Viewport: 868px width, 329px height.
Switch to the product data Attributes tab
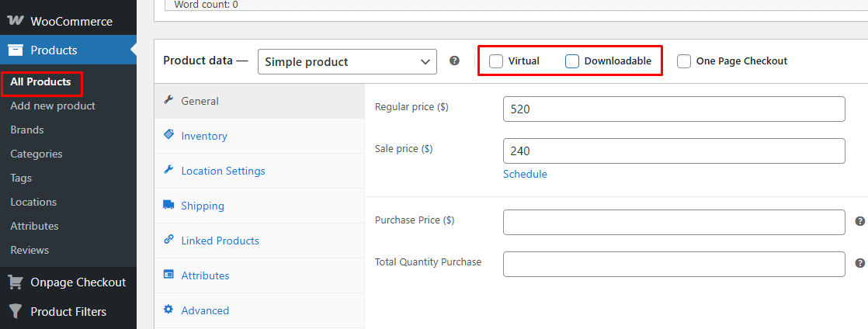[x=259, y=275]
